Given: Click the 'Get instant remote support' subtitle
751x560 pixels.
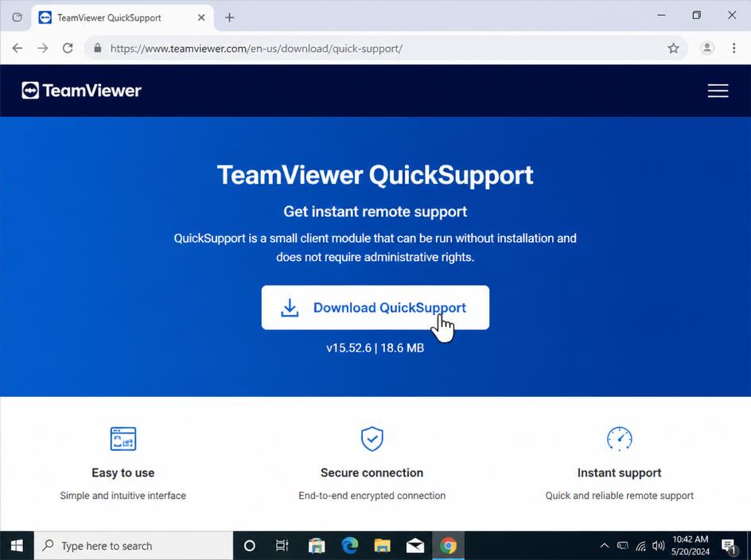Looking at the screenshot, I should pos(375,212).
